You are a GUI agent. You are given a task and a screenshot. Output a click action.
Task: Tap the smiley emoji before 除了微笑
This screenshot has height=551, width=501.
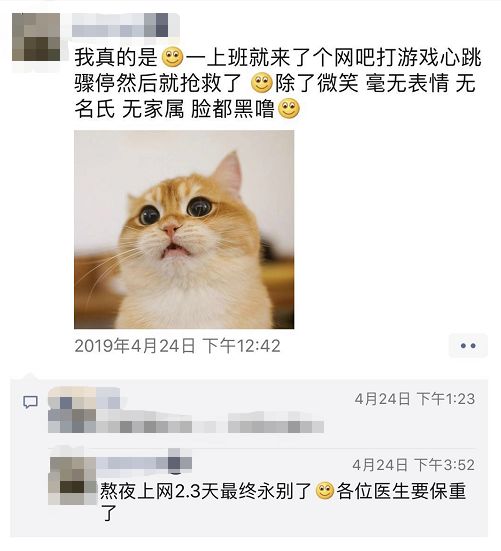click(262, 83)
